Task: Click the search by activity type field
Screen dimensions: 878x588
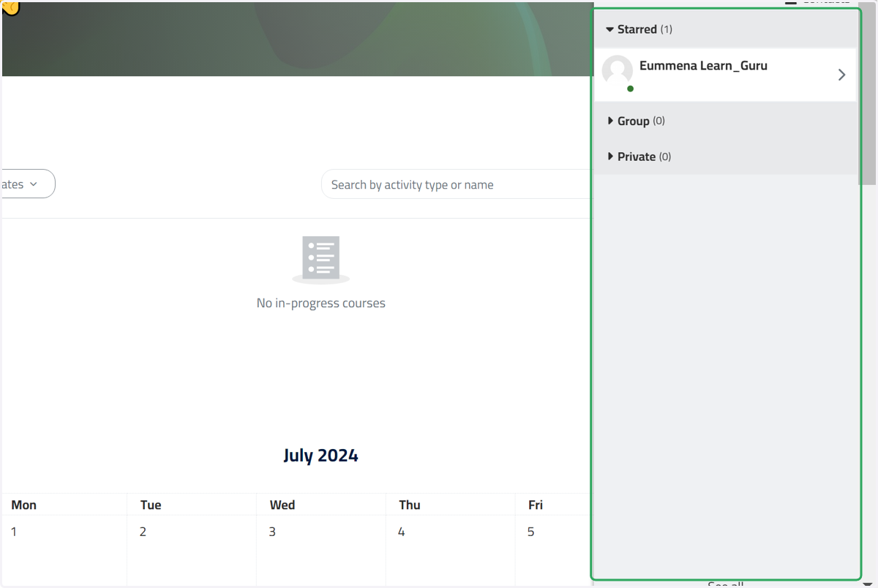Action: 457,184
